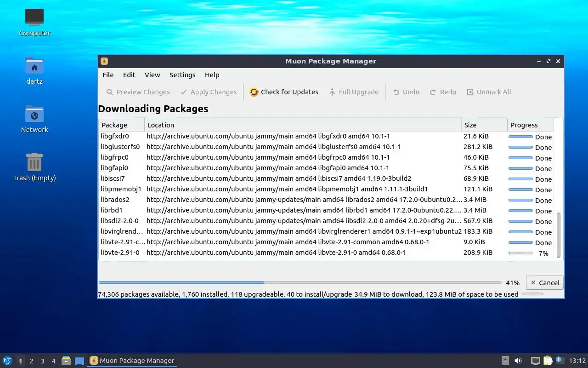This screenshot has width=588, height=368.
Task: Sort by the Size column header
Action: (484, 125)
